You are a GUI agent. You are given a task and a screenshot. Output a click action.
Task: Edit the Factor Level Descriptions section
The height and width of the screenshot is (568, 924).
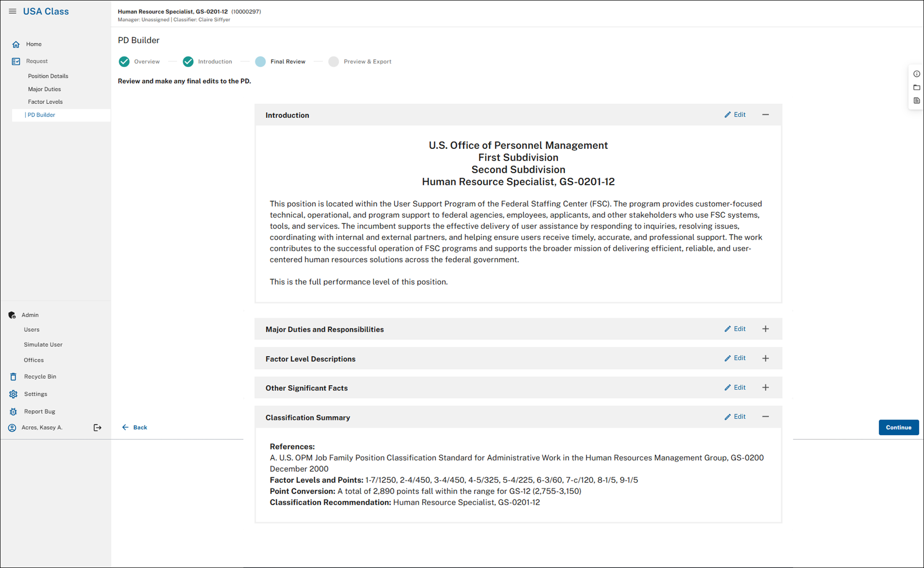[x=735, y=358]
